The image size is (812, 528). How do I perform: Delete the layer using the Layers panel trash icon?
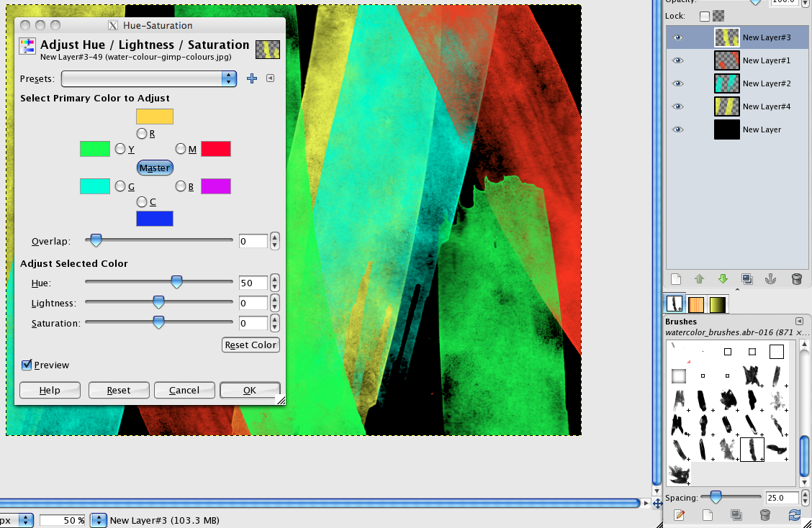point(796,280)
